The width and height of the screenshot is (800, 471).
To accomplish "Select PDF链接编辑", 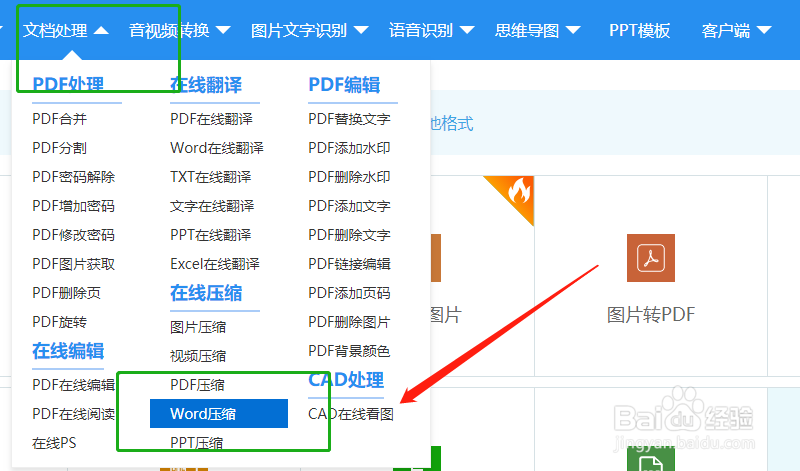I will pyautogui.click(x=349, y=264).
